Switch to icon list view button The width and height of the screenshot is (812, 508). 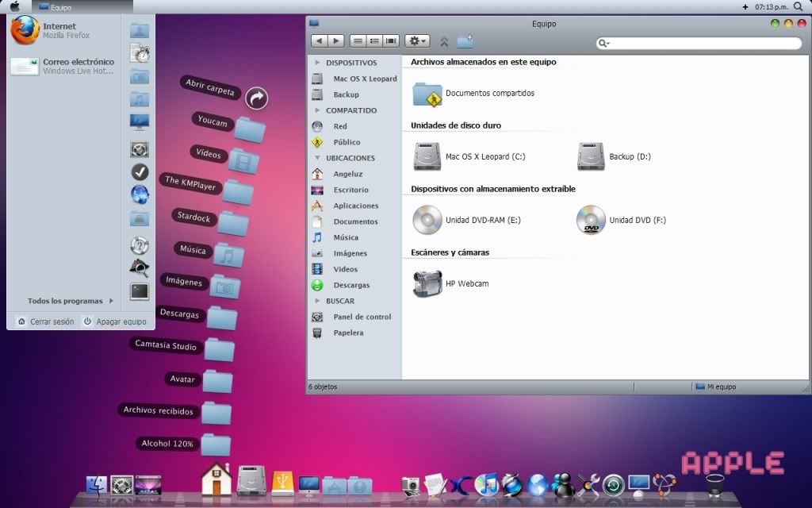pyautogui.click(x=358, y=41)
